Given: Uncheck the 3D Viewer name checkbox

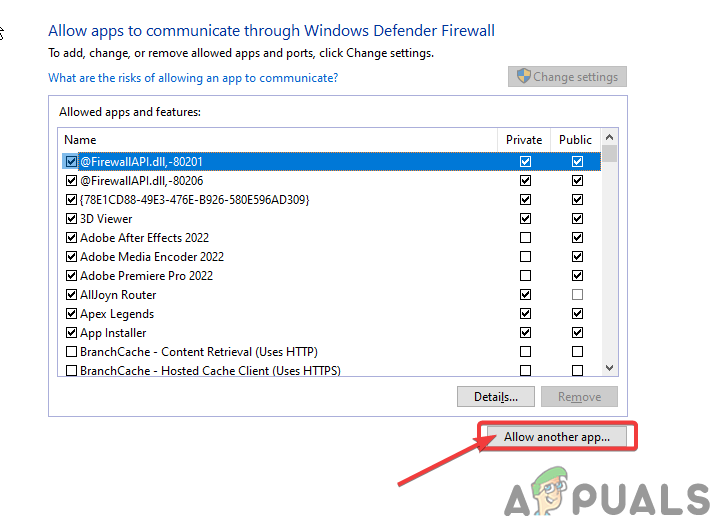Looking at the screenshot, I should point(71,219).
